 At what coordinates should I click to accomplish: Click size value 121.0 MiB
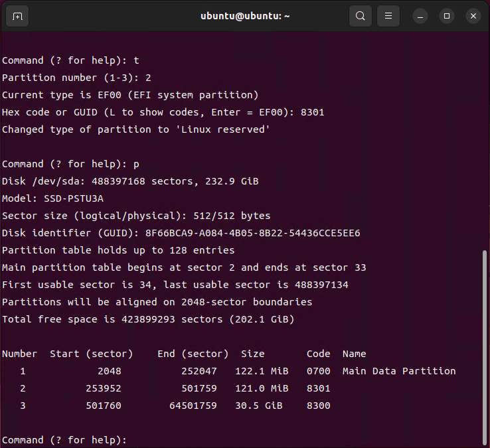(x=262, y=388)
